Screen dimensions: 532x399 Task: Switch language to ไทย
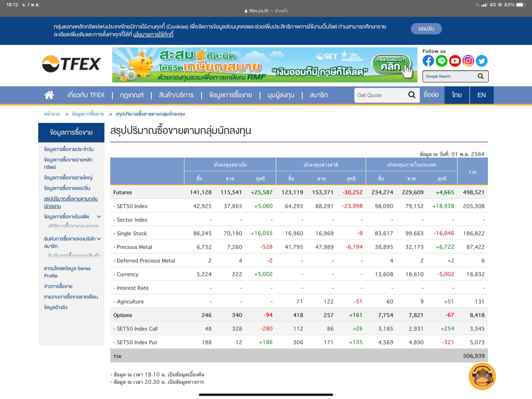(457, 95)
